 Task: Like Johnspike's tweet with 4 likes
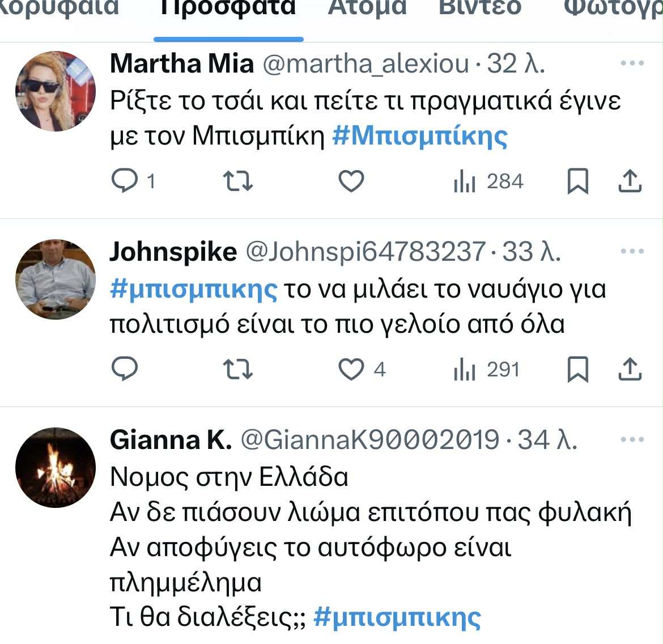point(351,370)
